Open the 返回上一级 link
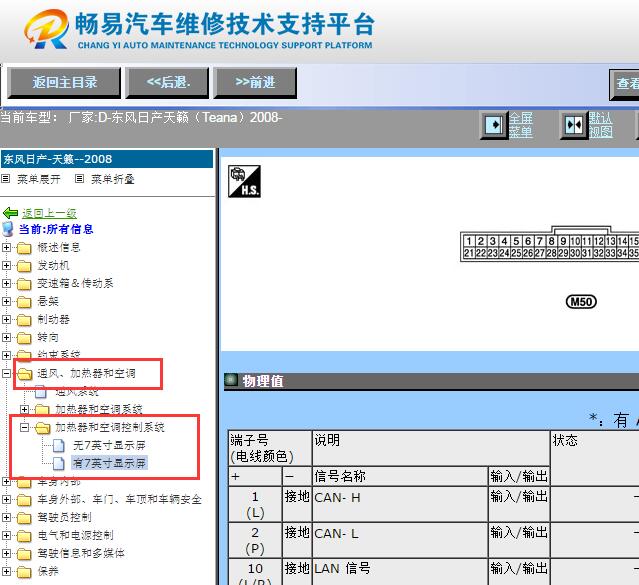 coord(49,213)
